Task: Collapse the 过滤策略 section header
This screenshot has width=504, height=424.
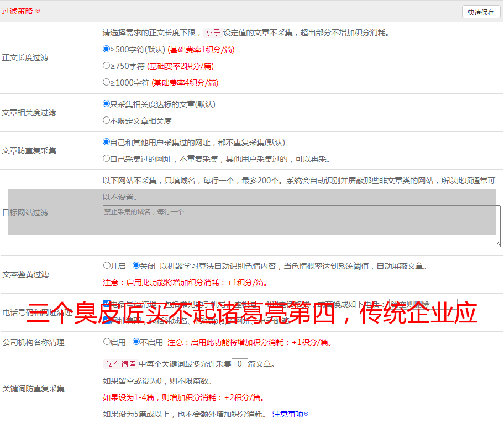Action: pyautogui.click(x=17, y=11)
